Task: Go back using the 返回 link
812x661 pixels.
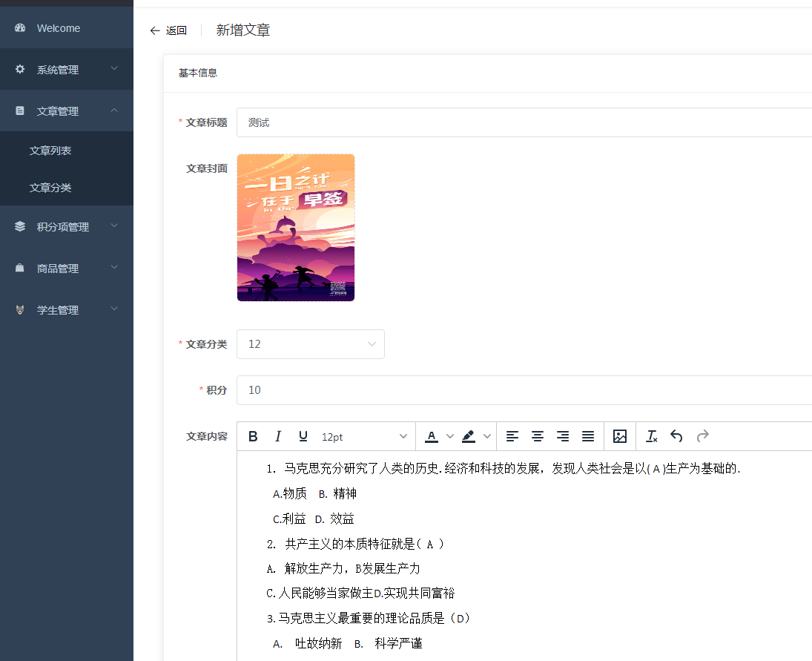Action: click(x=168, y=30)
